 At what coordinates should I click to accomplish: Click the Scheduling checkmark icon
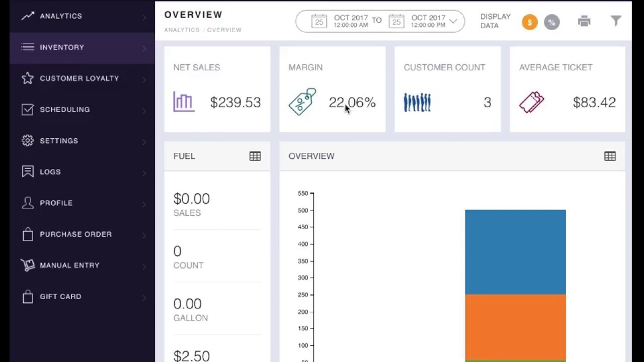tap(28, 110)
